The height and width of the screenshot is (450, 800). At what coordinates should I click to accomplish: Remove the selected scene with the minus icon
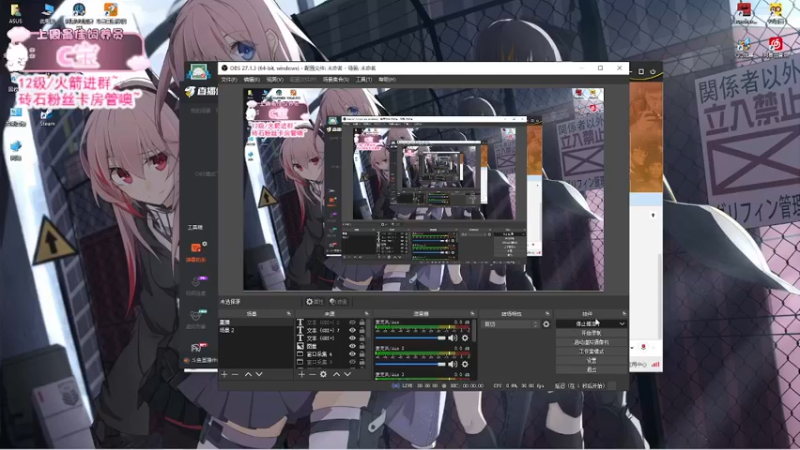click(235, 374)
